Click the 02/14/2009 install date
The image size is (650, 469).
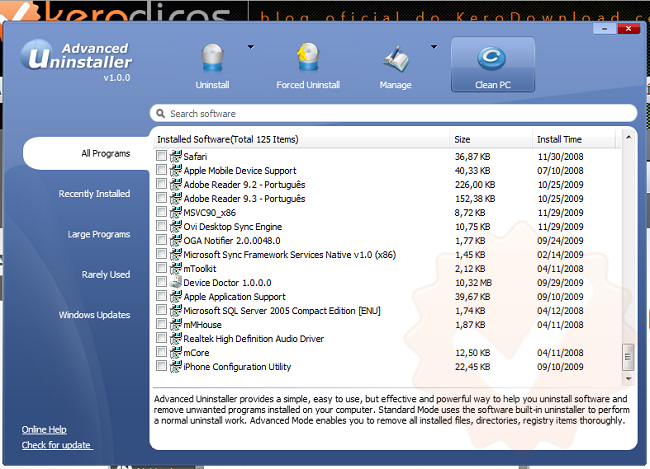click(x=560, y=255)
